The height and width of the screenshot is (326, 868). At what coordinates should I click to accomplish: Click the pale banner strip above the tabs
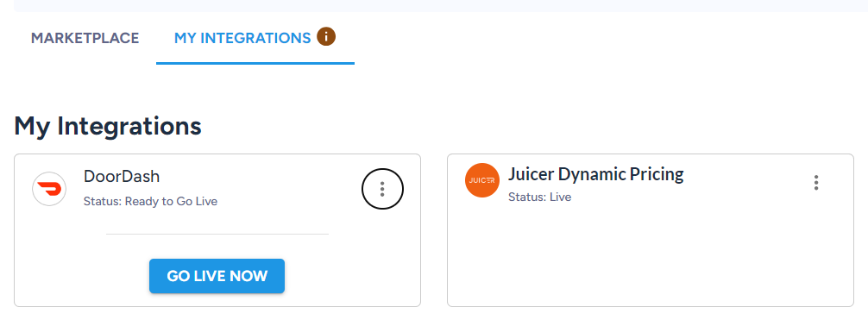pos(441,5)
